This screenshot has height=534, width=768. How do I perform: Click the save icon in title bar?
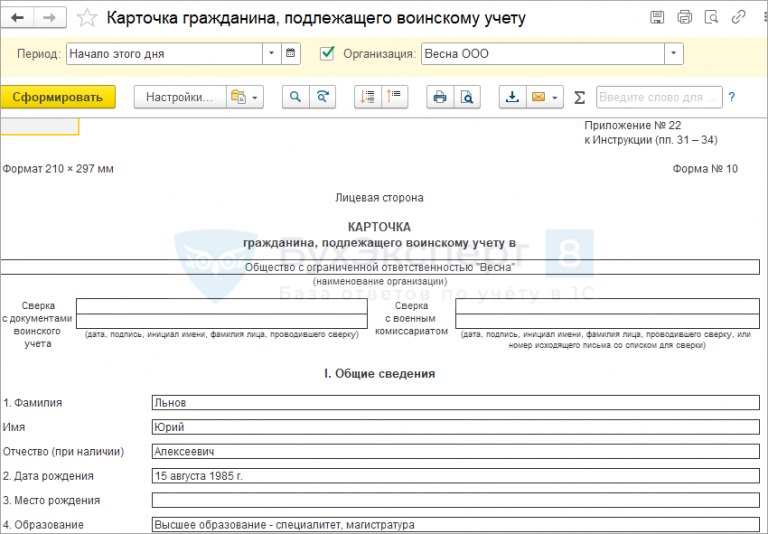tap(657, 17)
